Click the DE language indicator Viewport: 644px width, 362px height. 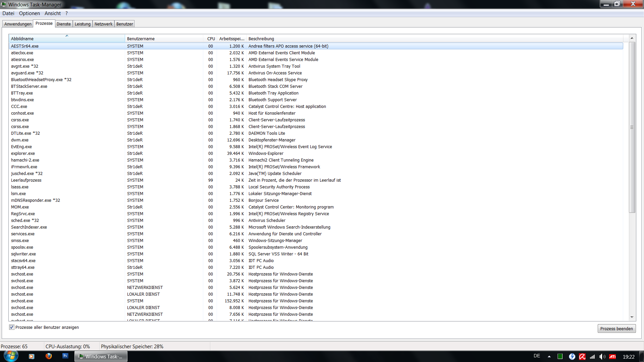[x=537, y=356]
